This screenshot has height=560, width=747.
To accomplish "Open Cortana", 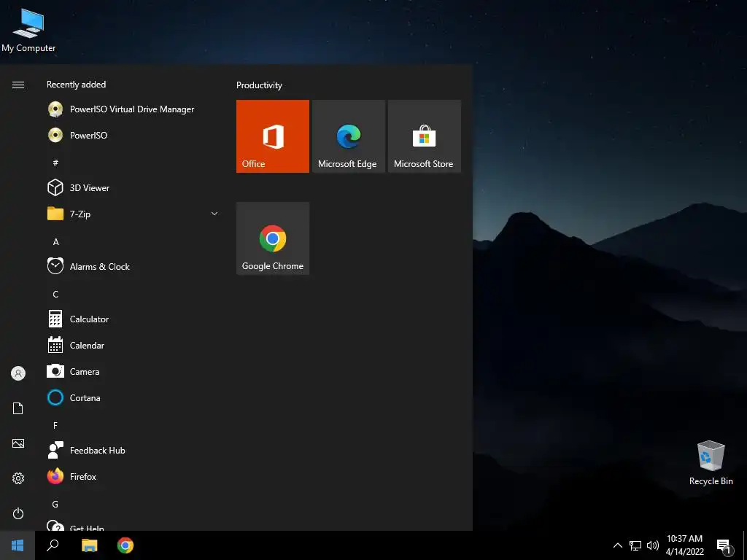I will (133, 397).
